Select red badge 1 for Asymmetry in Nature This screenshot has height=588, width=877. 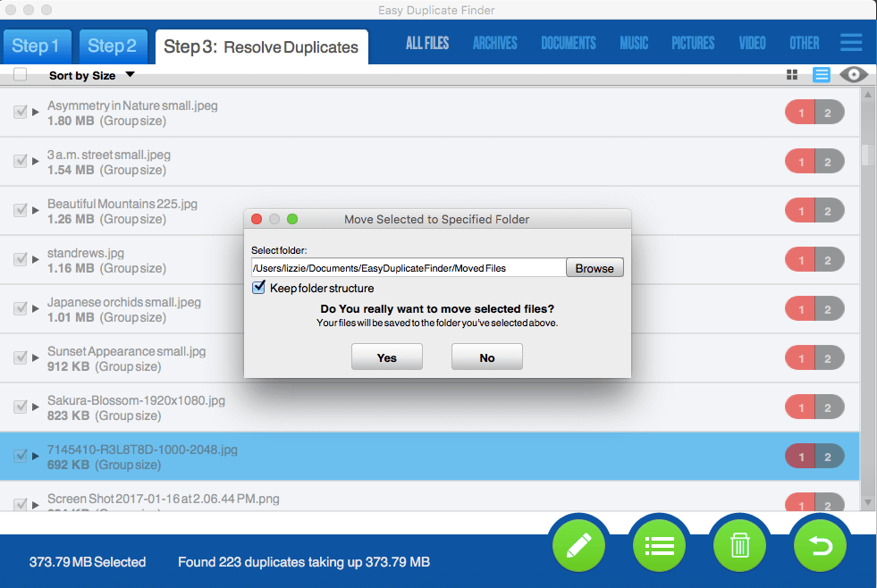[800, 113]
